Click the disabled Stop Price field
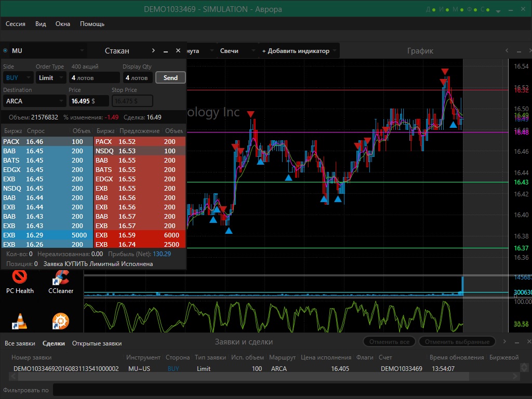Screen dimensions: 532x399 132,101
